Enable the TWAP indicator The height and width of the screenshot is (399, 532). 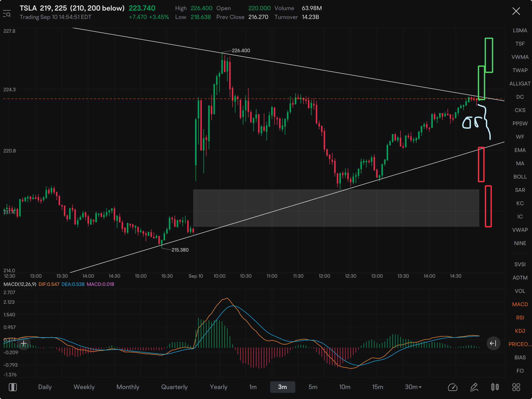tap(520, 70)
